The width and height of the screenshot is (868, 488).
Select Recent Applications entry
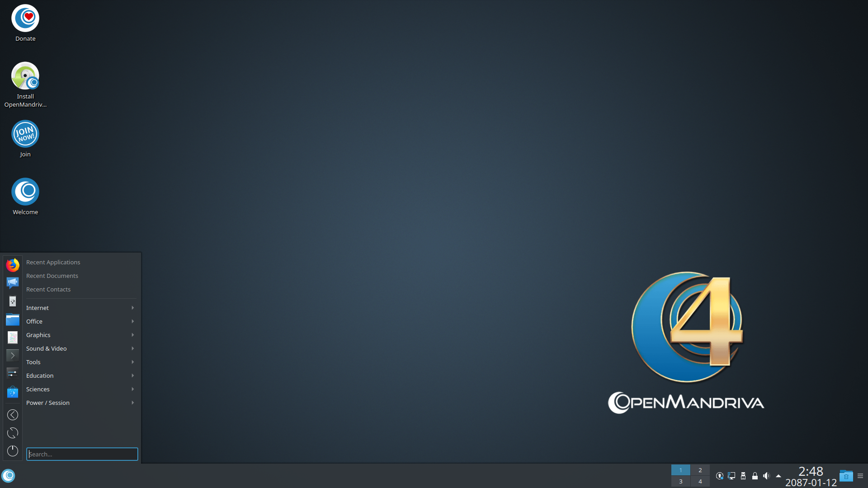53,262
